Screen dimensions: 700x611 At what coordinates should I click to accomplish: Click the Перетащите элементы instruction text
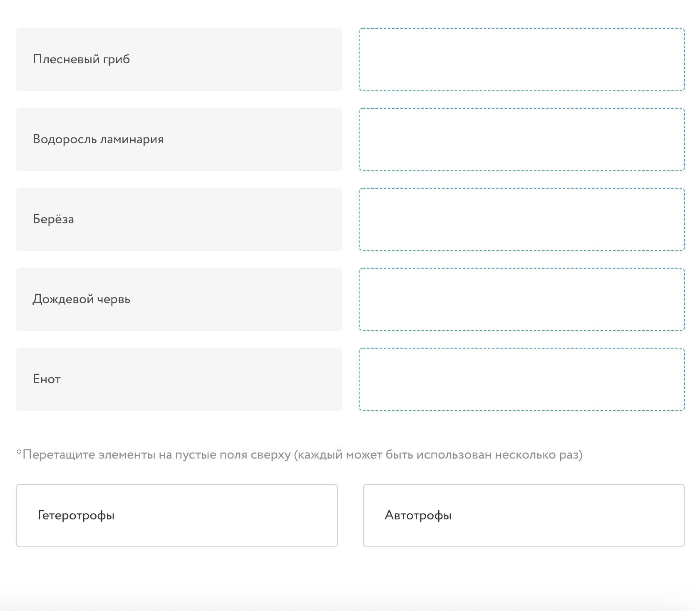tap(303, 454)
